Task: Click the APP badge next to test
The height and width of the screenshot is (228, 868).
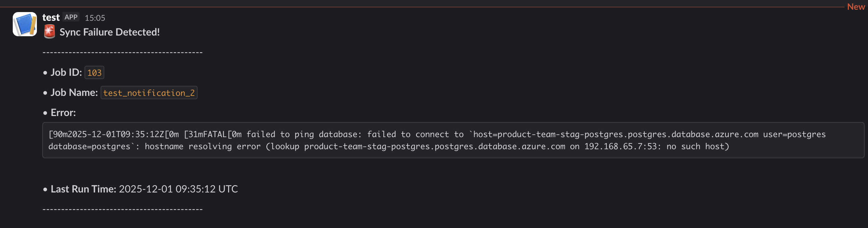Action: tap(71, 17)
